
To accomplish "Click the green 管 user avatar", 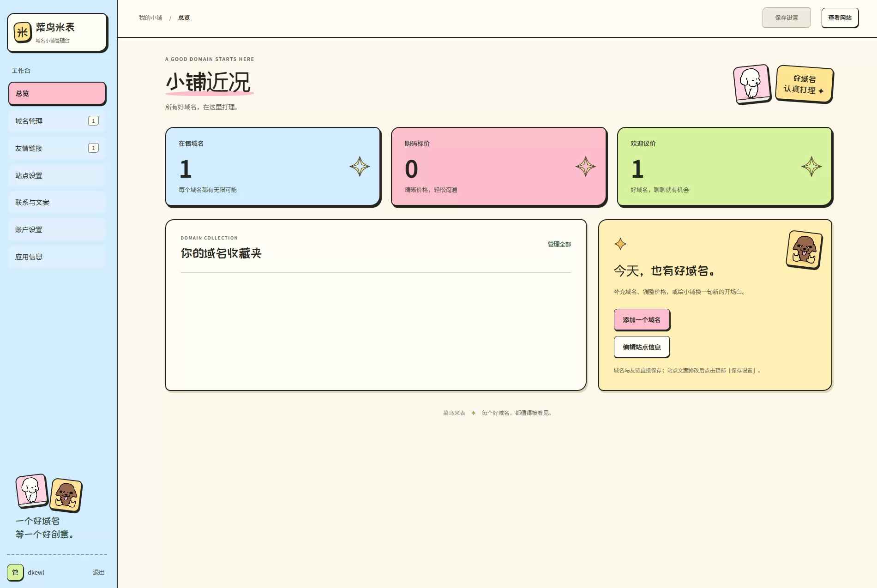I will coord(15,572).
